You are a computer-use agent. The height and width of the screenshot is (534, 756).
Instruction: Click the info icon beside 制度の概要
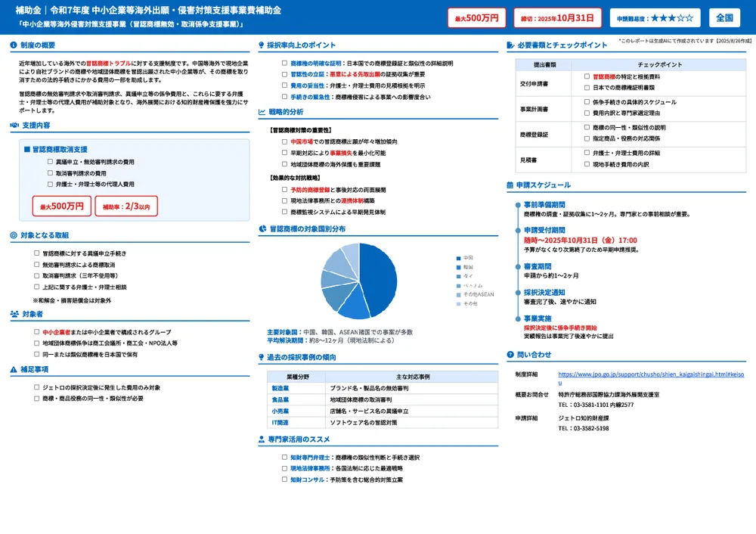(x=14, y=45)
